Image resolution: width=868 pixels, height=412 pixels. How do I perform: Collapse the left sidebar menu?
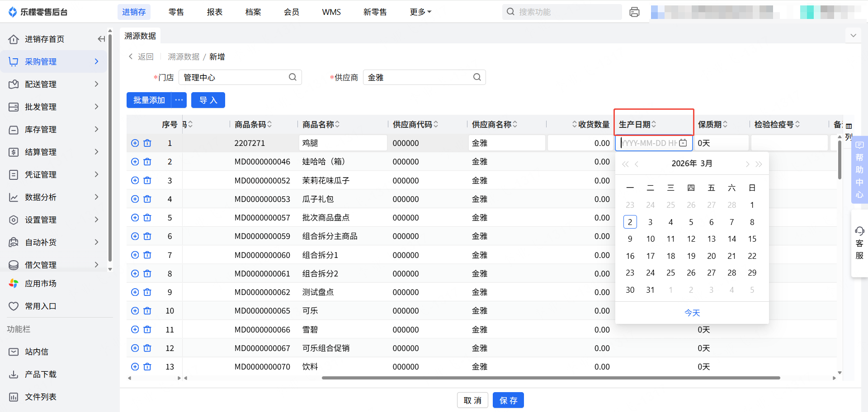[x=101, y=39]
